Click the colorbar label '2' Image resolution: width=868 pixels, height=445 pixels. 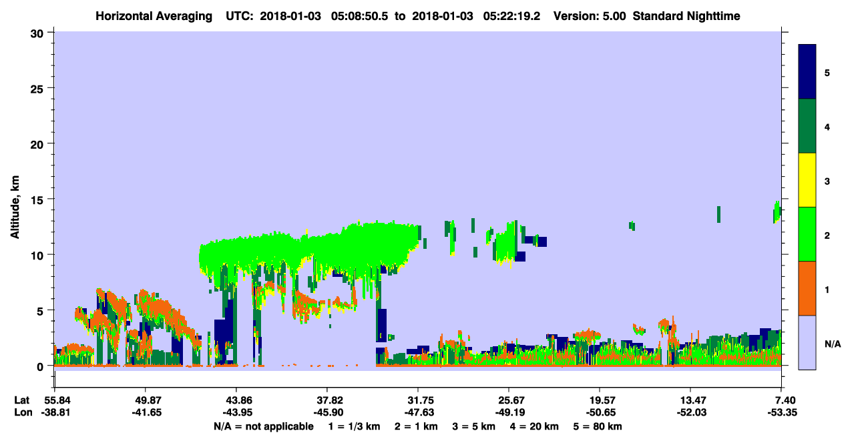pos(827,236)
